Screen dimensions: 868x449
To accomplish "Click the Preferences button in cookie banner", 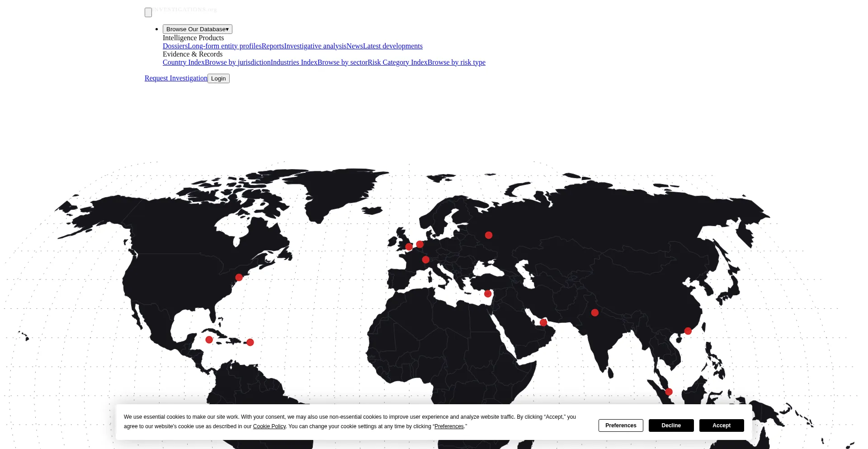I will pos(621,425).
